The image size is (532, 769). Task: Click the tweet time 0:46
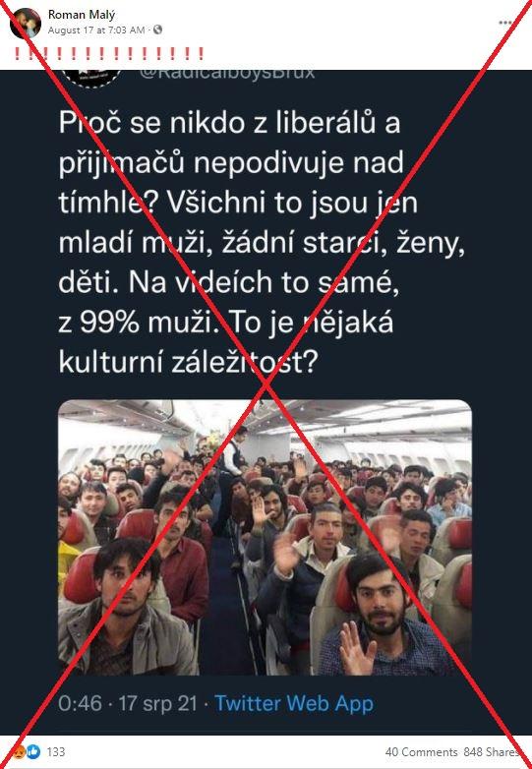click(80, 703)
